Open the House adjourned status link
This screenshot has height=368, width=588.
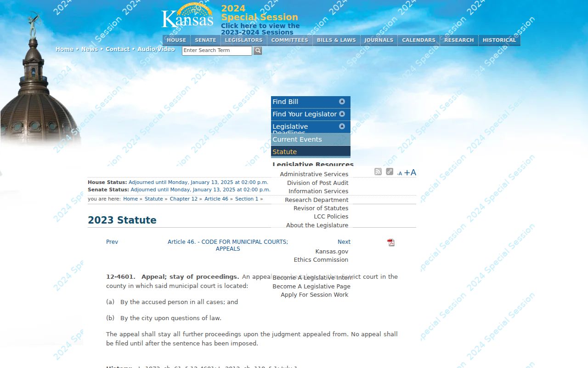[x=198, y=182]
